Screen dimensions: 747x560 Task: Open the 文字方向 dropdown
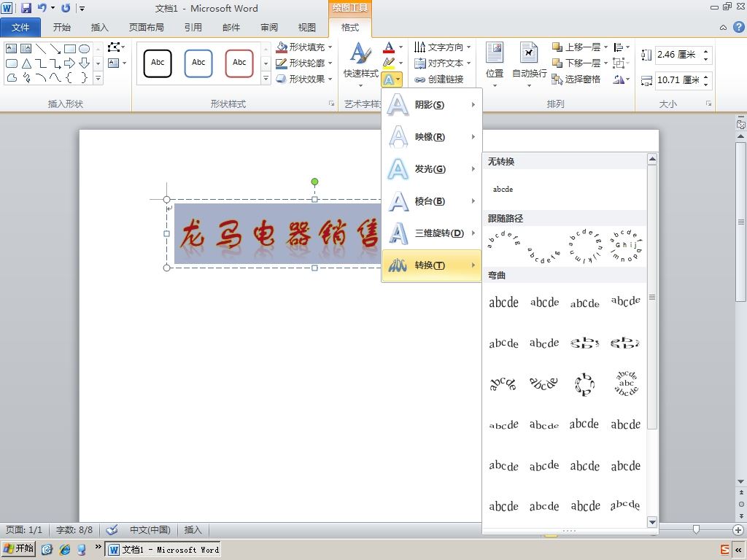[x=443, y=47]
